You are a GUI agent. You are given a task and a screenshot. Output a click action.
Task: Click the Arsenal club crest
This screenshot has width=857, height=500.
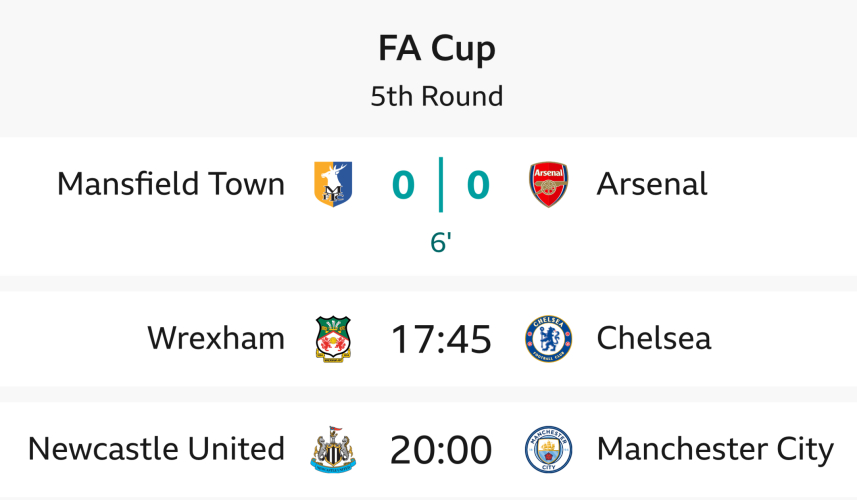click(x=548, y=184)
